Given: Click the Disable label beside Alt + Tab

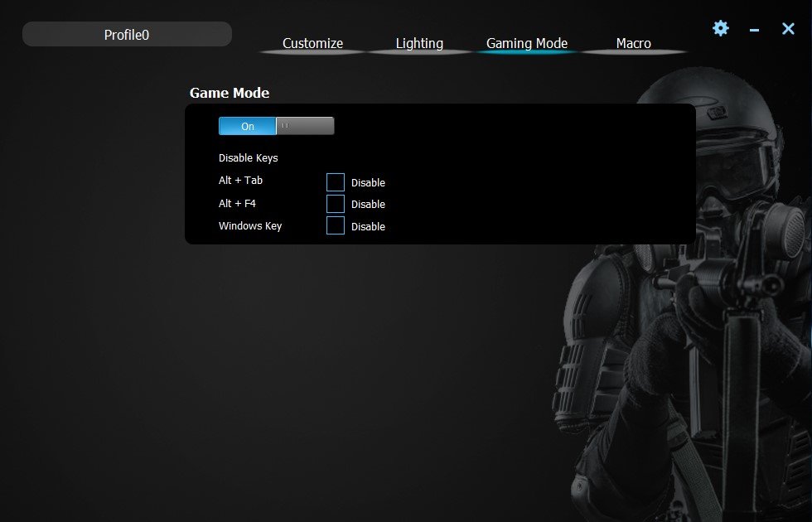Looking at the screenshot, I should coord(368,183).
